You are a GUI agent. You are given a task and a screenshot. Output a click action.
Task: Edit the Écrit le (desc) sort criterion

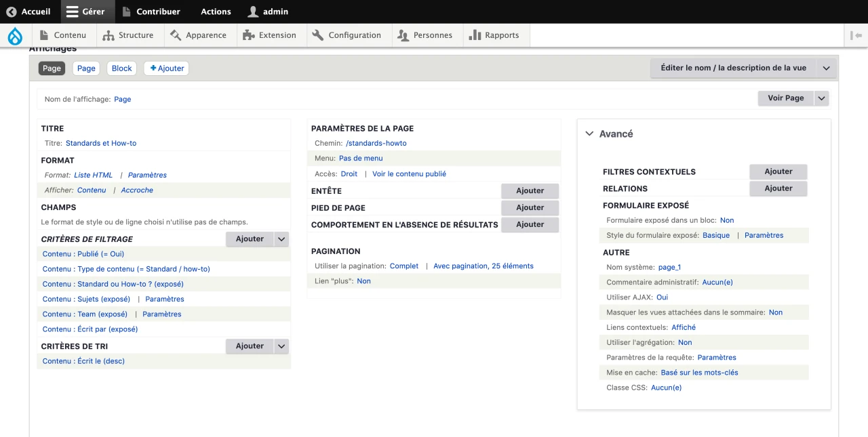83,361
